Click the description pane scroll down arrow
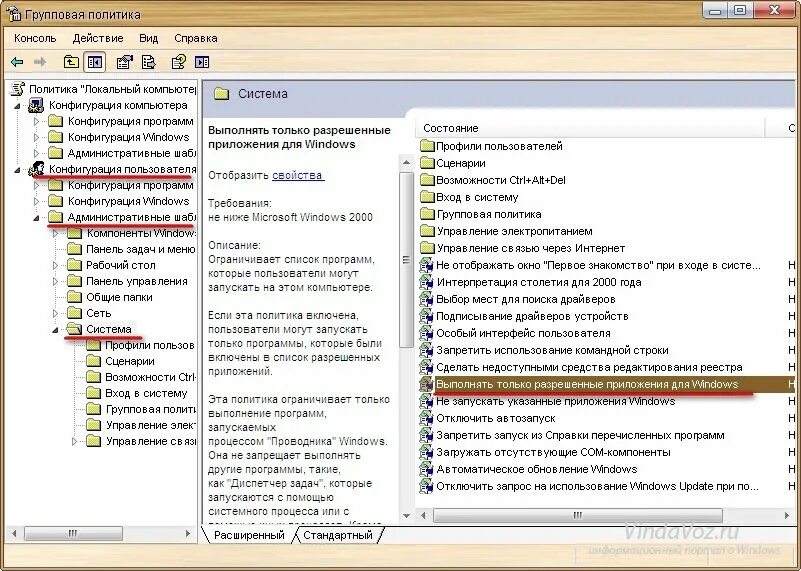 tap(407, 515)
